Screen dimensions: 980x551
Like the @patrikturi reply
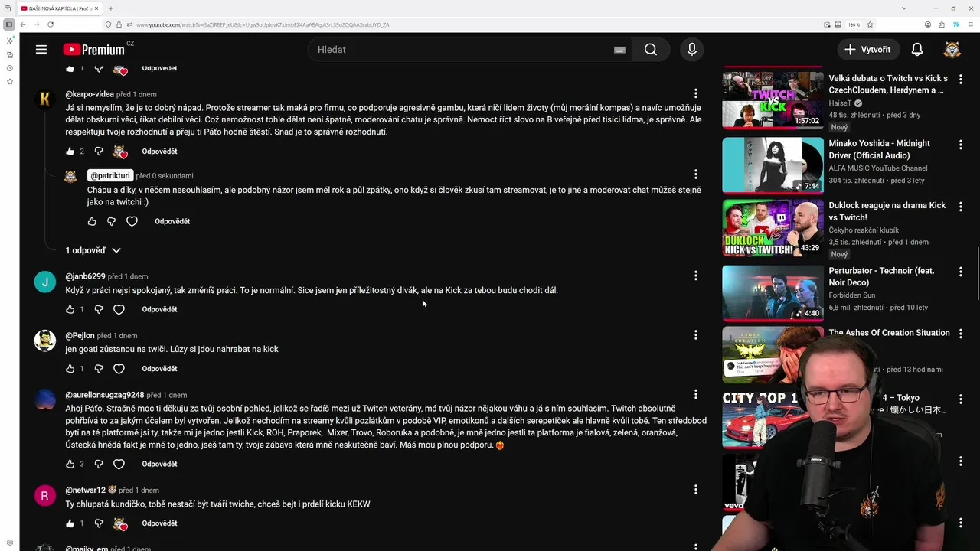92,221
